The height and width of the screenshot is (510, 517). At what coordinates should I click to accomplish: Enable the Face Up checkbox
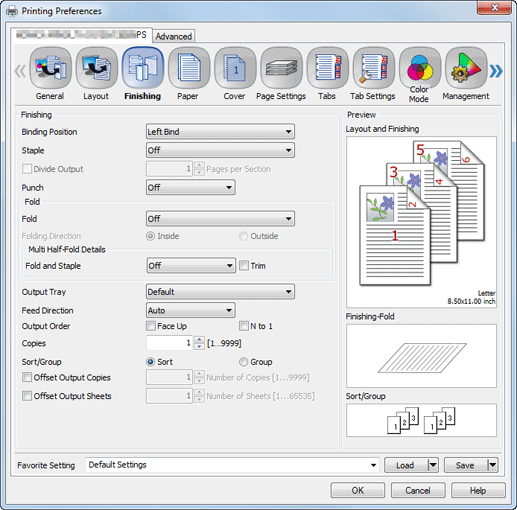151,326
